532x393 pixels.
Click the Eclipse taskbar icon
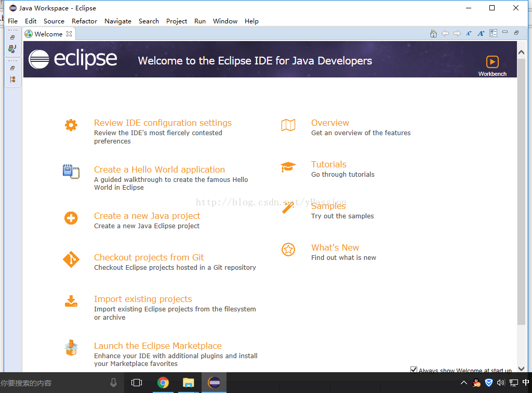pyautogui.click(x=214, y=383)
